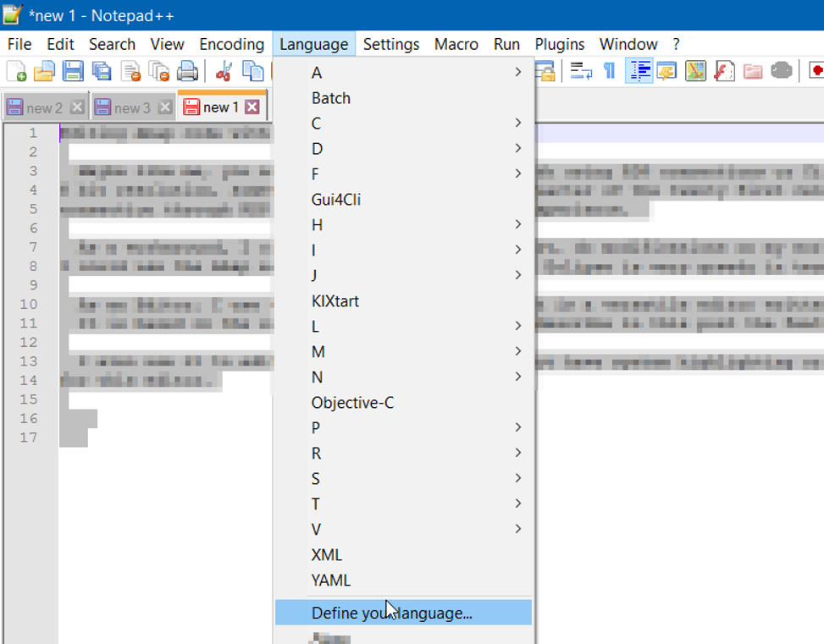Image resolution: width=824 pixels, height=644 pixels.
Task: Select XML language
Action: (403, 554)
